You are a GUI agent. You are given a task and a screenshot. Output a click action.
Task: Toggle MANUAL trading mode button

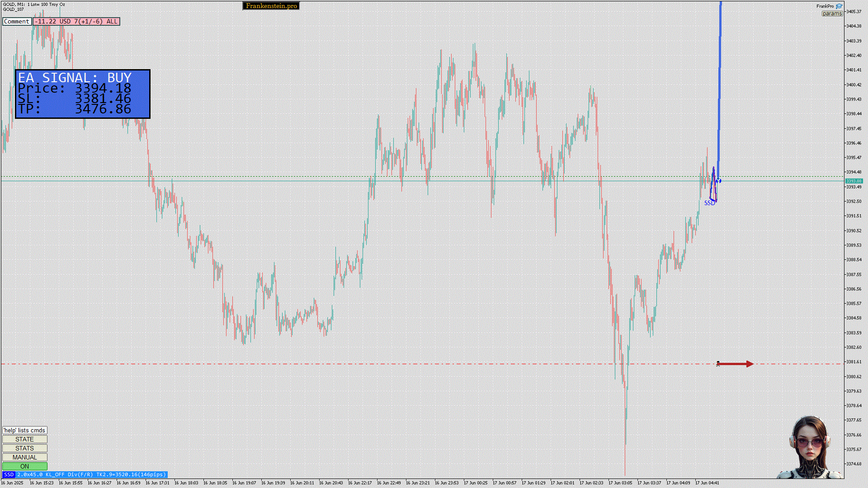click(24, 457)
